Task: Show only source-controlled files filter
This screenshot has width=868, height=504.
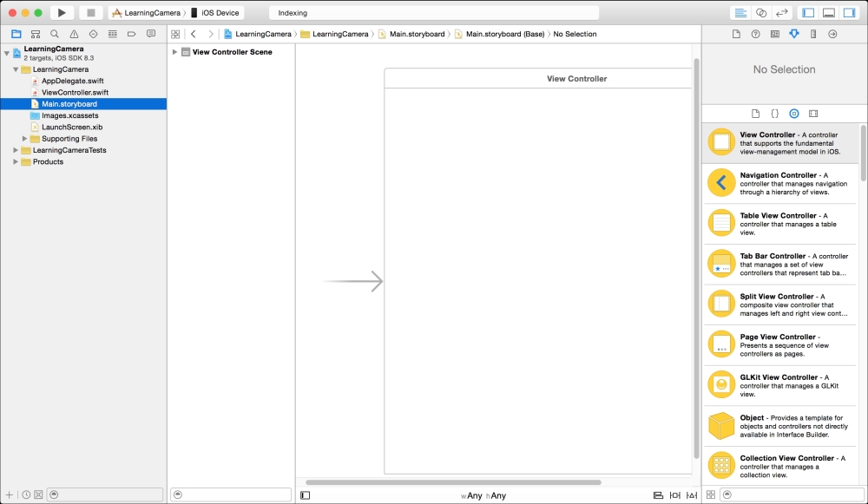Action: pos(38,494)
